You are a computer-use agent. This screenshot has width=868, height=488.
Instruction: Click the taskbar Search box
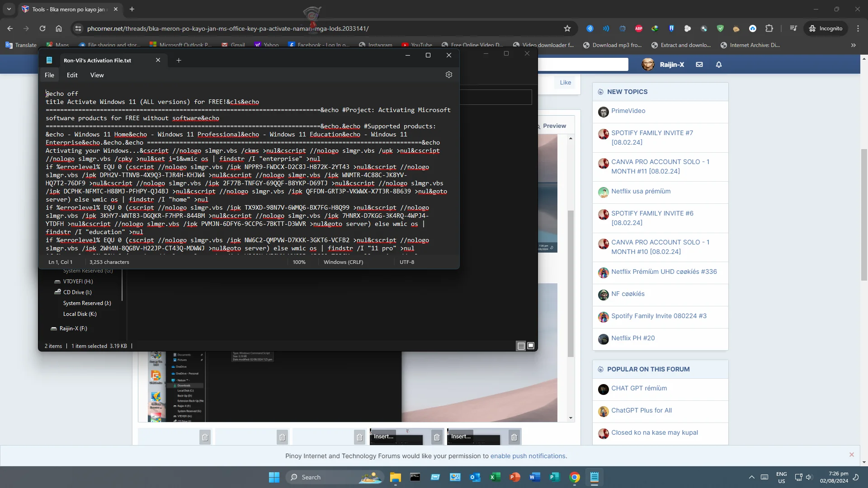click(x=335, y=477)
